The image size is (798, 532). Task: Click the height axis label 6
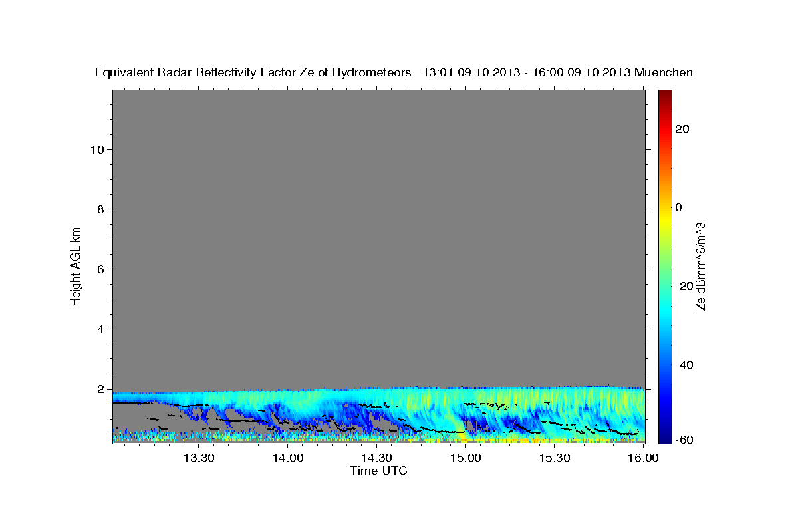click(x=102, y=269)
